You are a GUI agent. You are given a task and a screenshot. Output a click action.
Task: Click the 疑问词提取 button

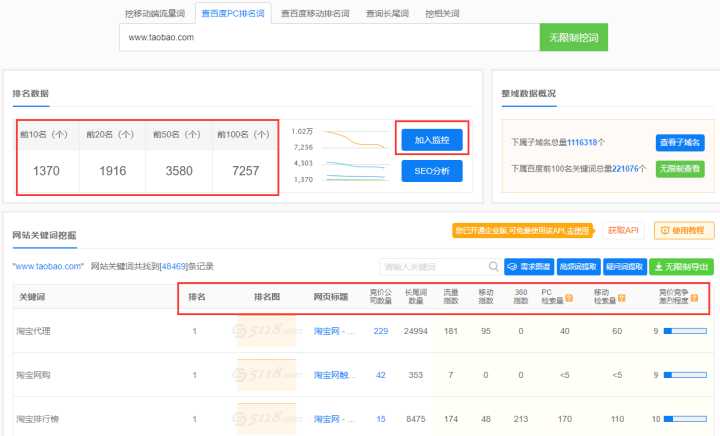624,267
